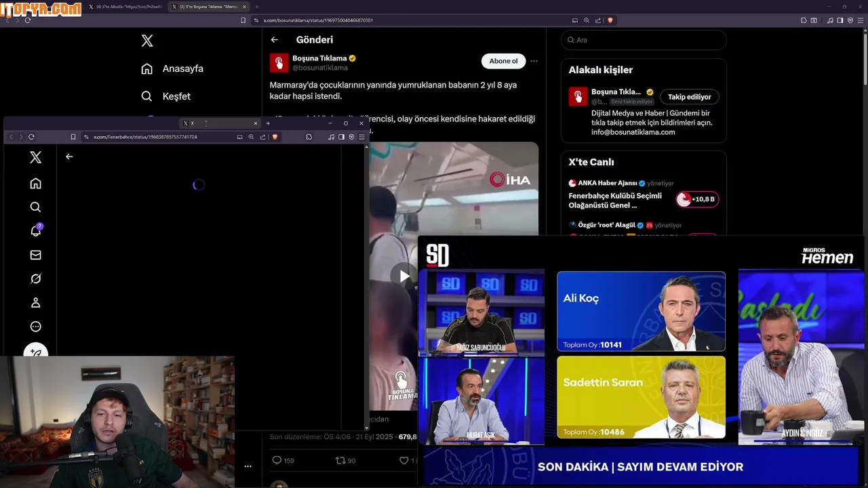Open zoom icon in front window address bar
868x488 pixels.
coord(251,137)
